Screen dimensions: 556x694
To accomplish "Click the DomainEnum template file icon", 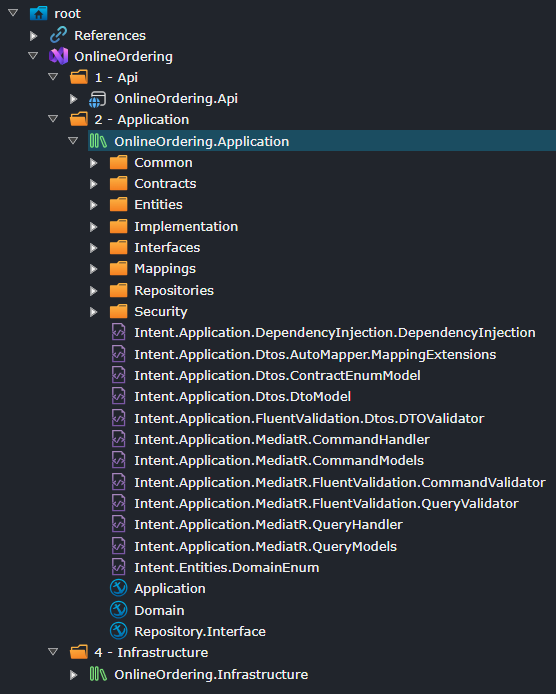I will coord(118,567).
